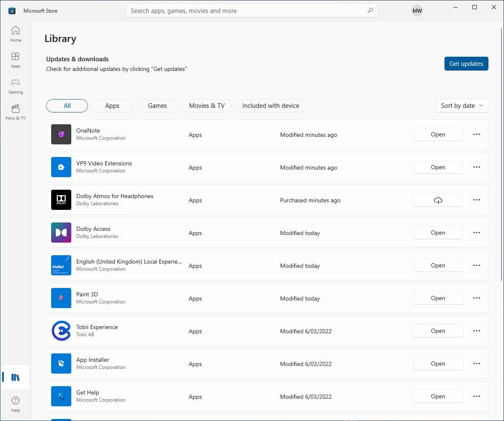The image size is (504, 421).
Task: Open more options for Dolby Atmos
Action: (x=477, y=200)
